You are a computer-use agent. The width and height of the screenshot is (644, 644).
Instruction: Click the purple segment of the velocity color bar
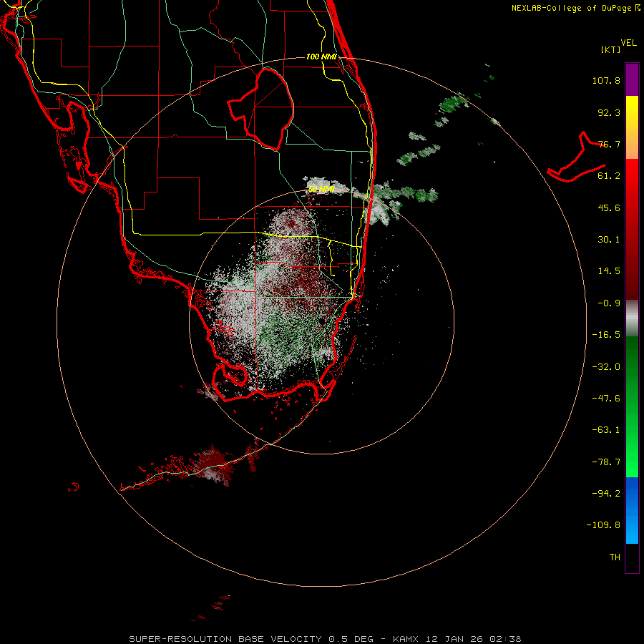click(632, 79)
